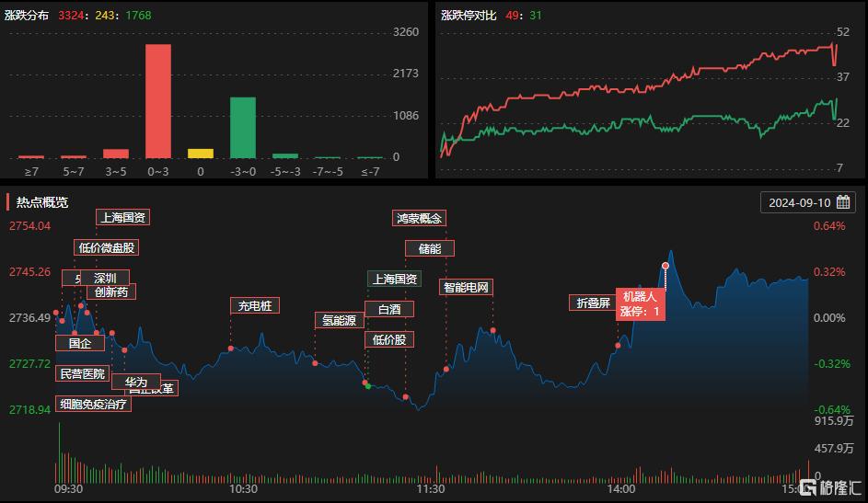Click the 0.64% upper percentage label
This screenshot has height=503, width=868.
(829, 225)
